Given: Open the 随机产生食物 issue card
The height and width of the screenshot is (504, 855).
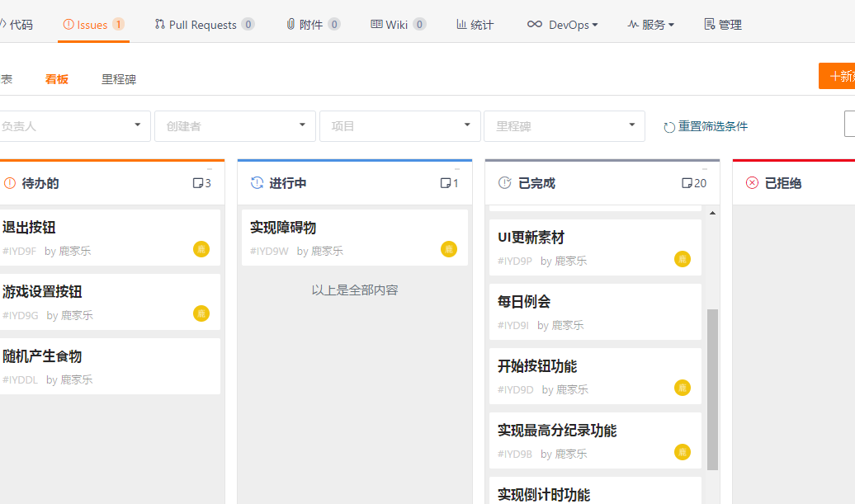Looking at the screenshot, I should click(110, 366).
